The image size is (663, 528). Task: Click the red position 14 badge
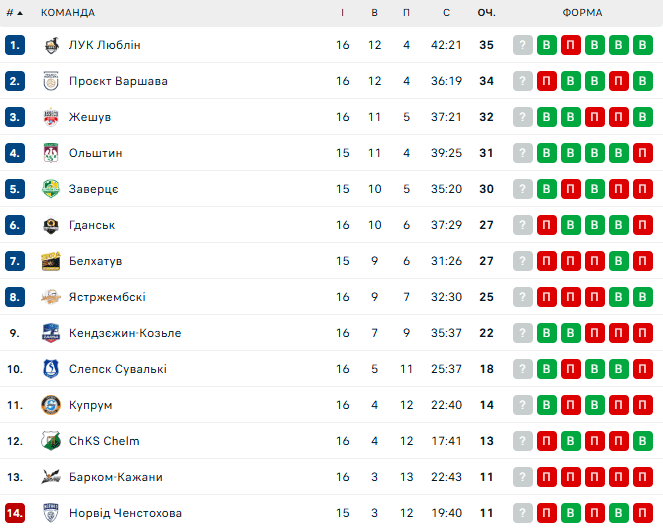coord(14,513)
